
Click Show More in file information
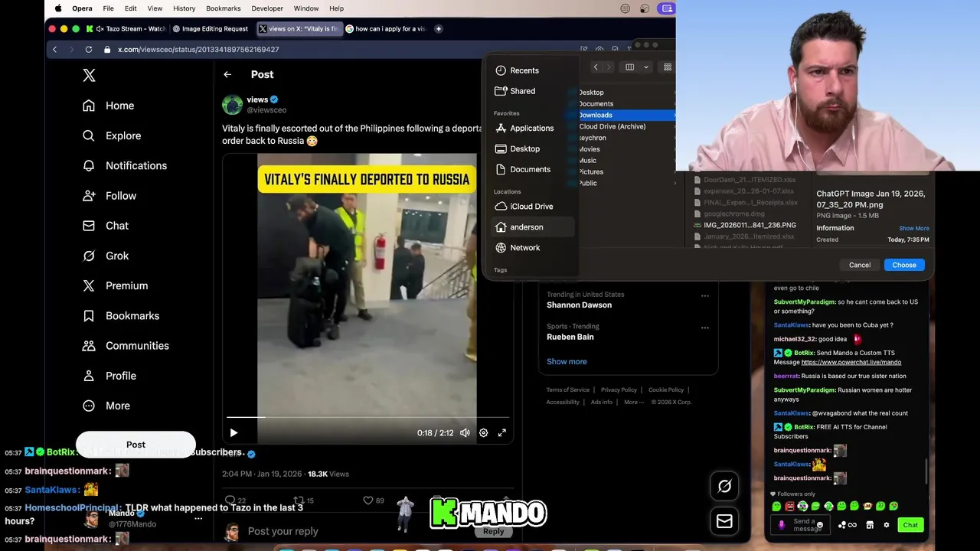914,228
